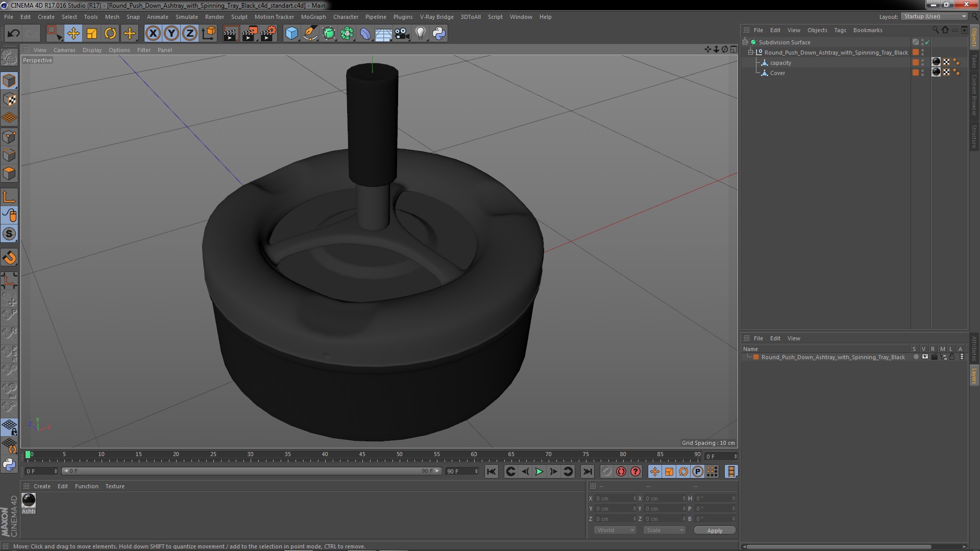Open the Scale mode dropdown

click(664, 530)
